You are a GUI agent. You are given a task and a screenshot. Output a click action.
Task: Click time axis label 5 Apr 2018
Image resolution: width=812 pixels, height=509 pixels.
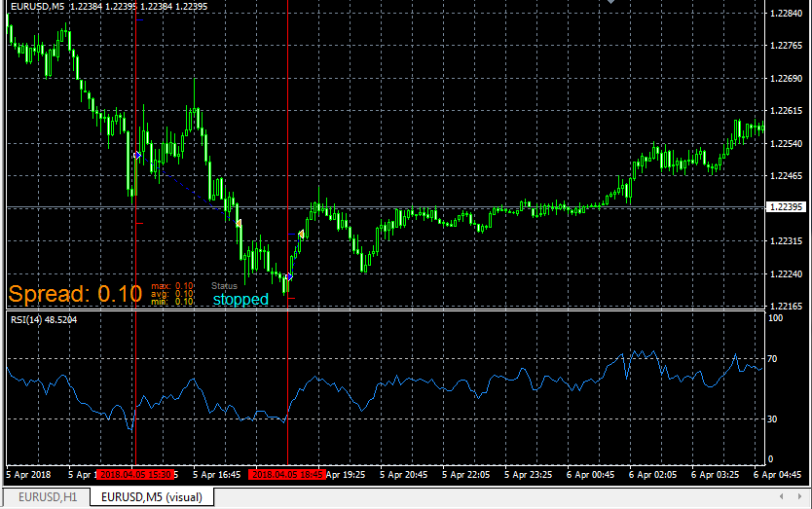[28, 474]
